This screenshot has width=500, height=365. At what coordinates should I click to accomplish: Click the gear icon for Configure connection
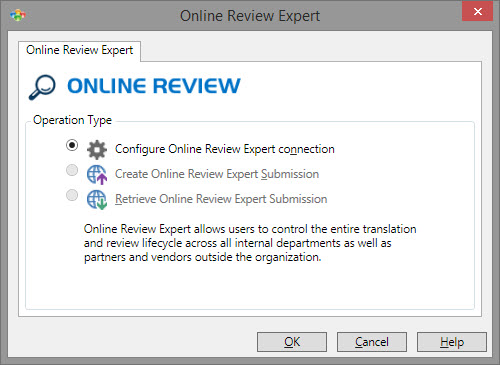point(97,150)
